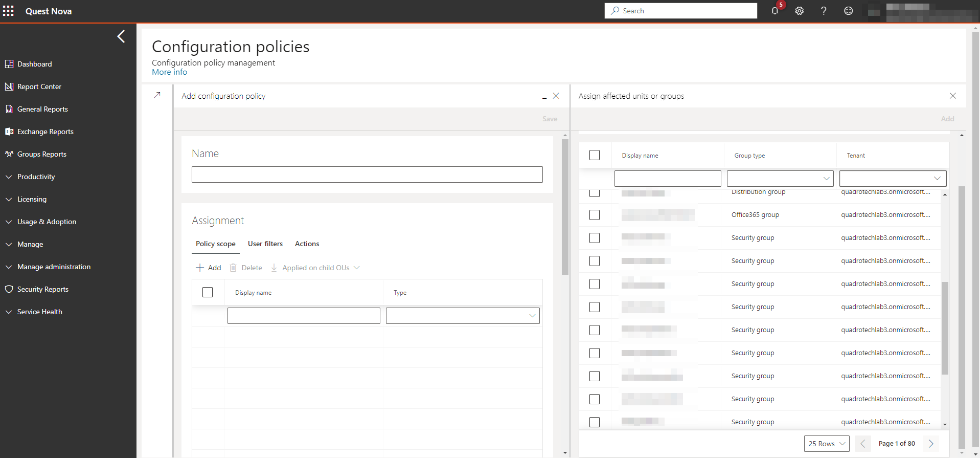Check the Office365 group row checkbox
This screenshot has width=980, height=458.
(595, 215)
